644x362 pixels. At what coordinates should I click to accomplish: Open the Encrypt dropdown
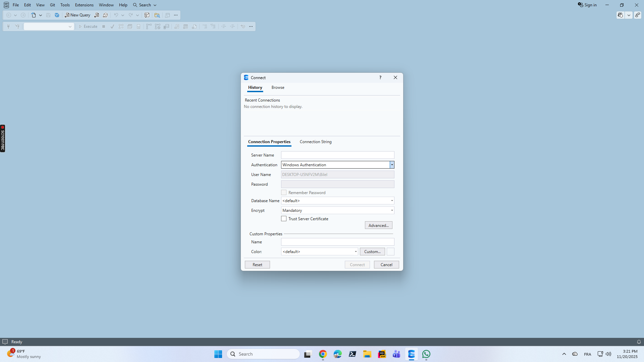[x=391, y=210]
